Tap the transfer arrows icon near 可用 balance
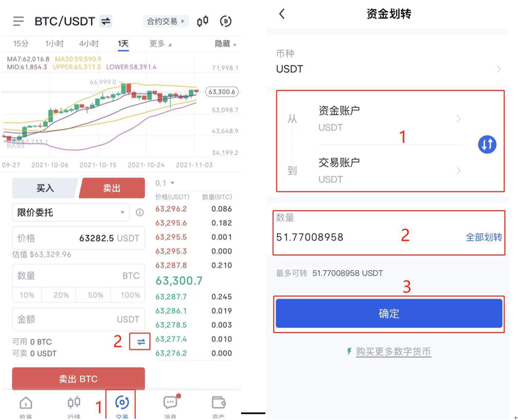Image resolution: width=518 pixels, height=420 pixels. click(x=141, y=342)
